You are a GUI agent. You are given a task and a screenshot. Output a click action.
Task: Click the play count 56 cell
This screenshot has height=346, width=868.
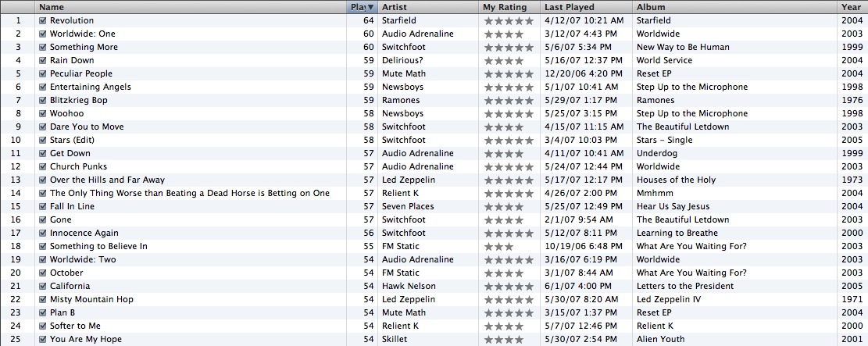[x=369, y=233]
